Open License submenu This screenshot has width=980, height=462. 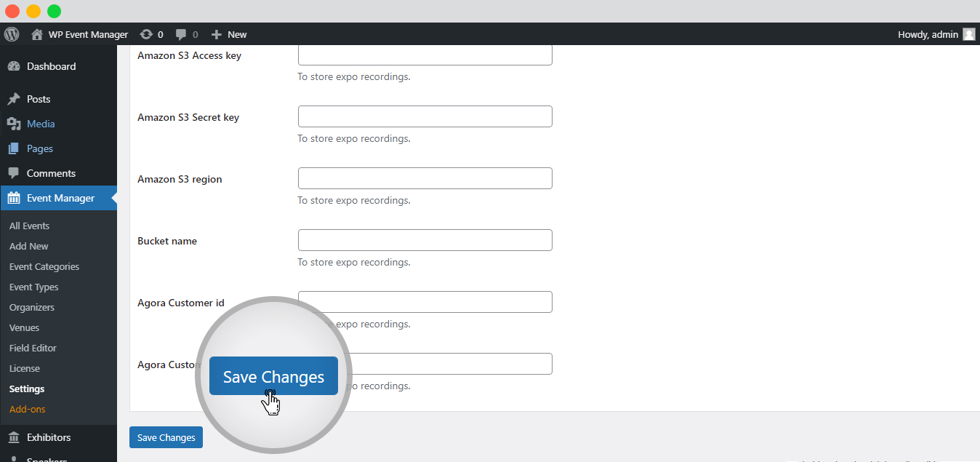25,368
